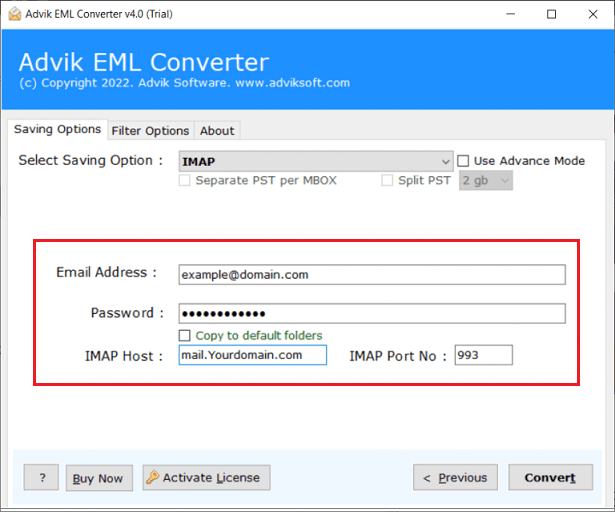Click the Convert button

click(550, 477)
